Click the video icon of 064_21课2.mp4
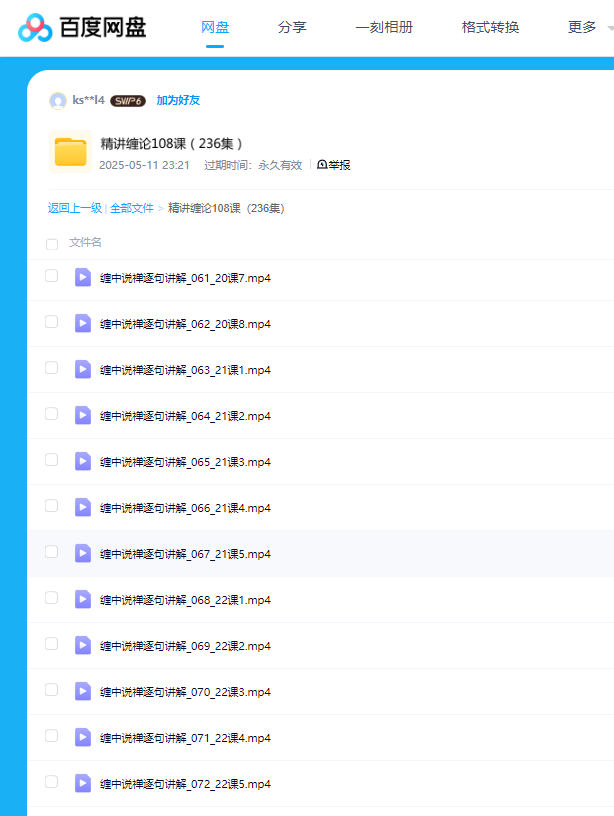Viewport: 614px width, 816px height. [x=83, y=415]
